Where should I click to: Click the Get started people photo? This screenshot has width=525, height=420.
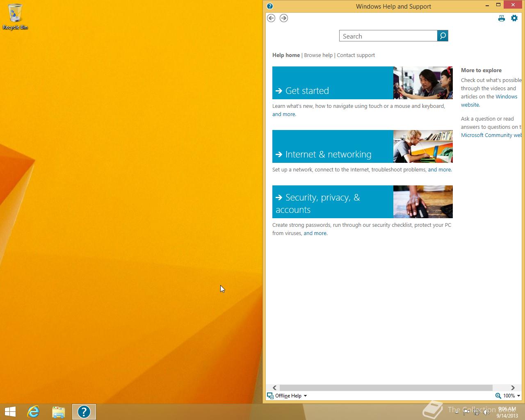423,83
